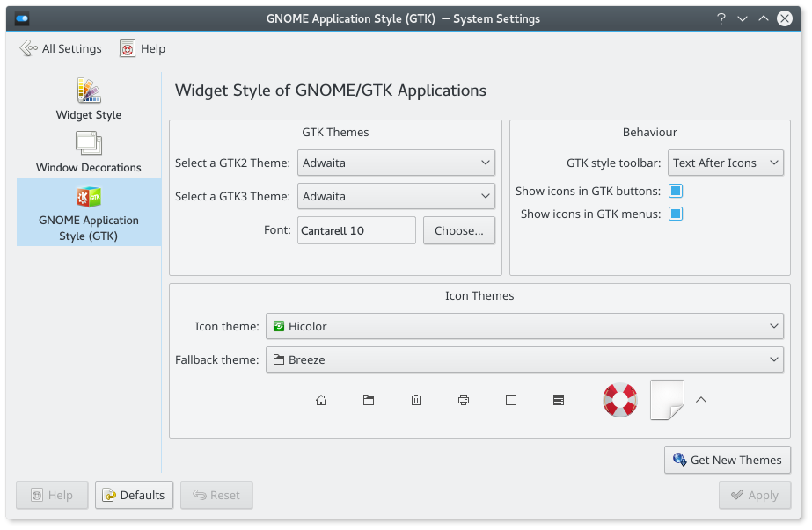Image resolution: width=812 pixels, height=530 pixels.
Task: Click the Behaviour group title
Action: 650,132
